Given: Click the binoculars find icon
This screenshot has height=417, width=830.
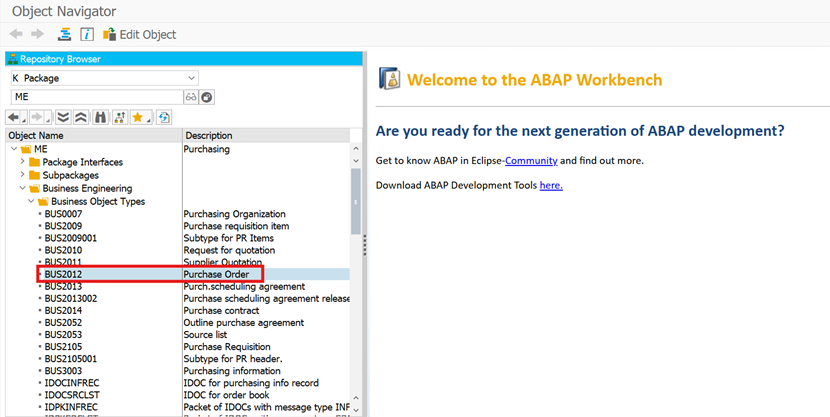Looking at the screenshot, I should pyautogui.click(x=100, y=117).
